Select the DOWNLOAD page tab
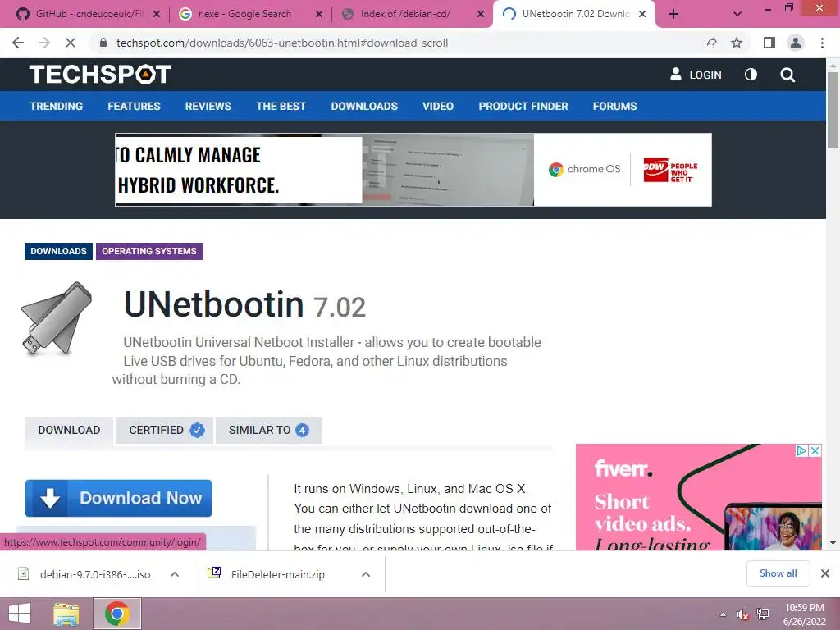Screen dimensions: 840x630 pyautogui.click(x=69, y=430)
